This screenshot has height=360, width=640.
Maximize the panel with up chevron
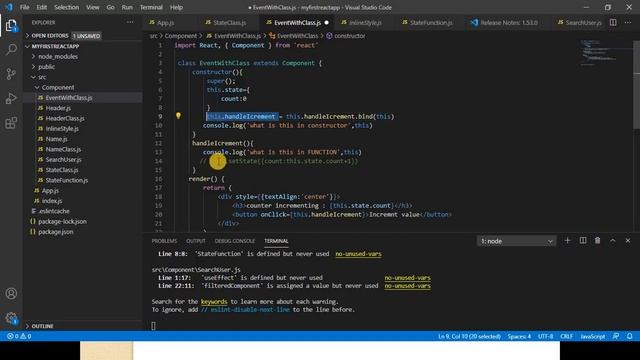(613, 241)
